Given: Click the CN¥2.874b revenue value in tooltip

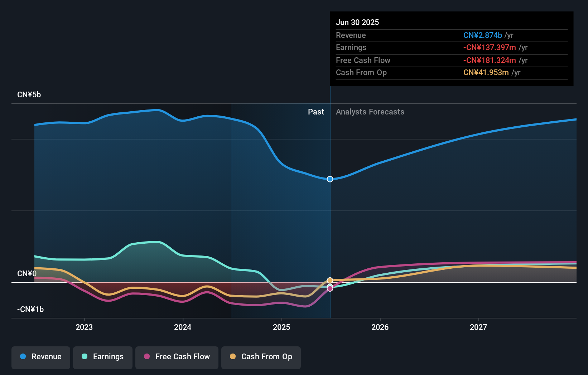Looking at the screenshot, I should 482,35.
